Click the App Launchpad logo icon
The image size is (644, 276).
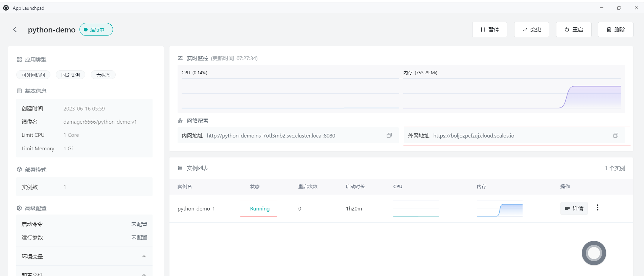coord(6,8)
